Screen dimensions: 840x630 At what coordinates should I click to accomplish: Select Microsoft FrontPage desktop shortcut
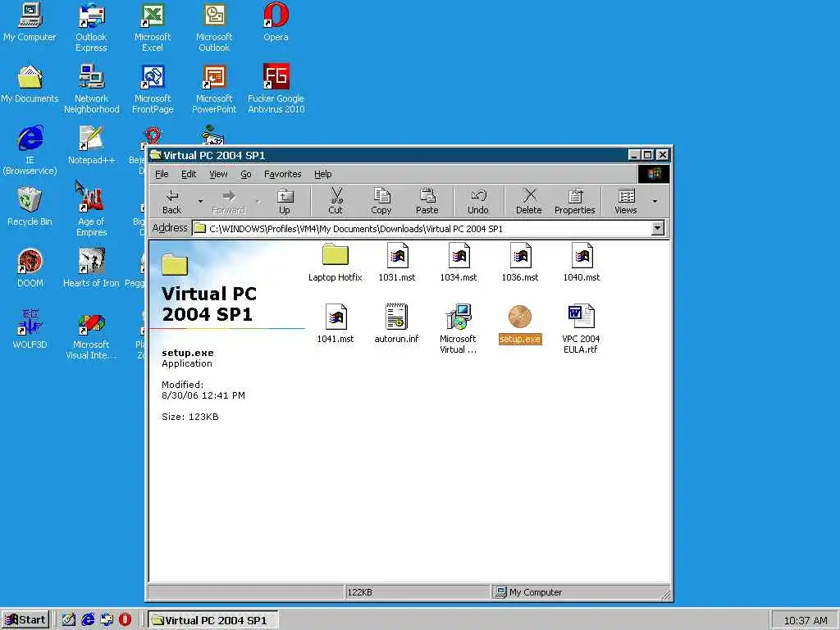coord(153,89)
